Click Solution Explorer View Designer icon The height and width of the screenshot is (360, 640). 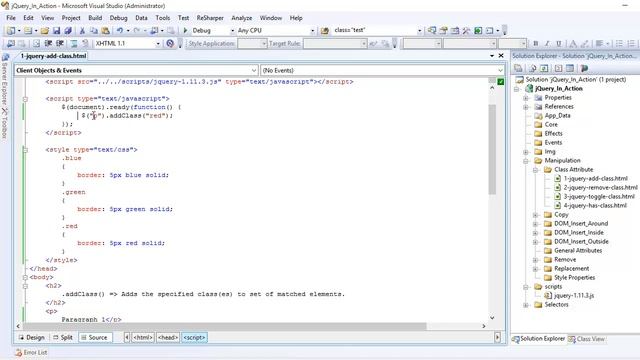(570, 69)
